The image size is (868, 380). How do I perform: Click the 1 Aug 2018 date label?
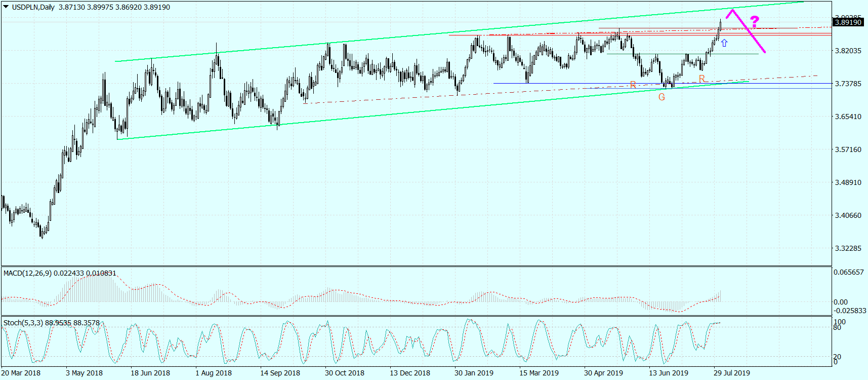coord(214,373)
